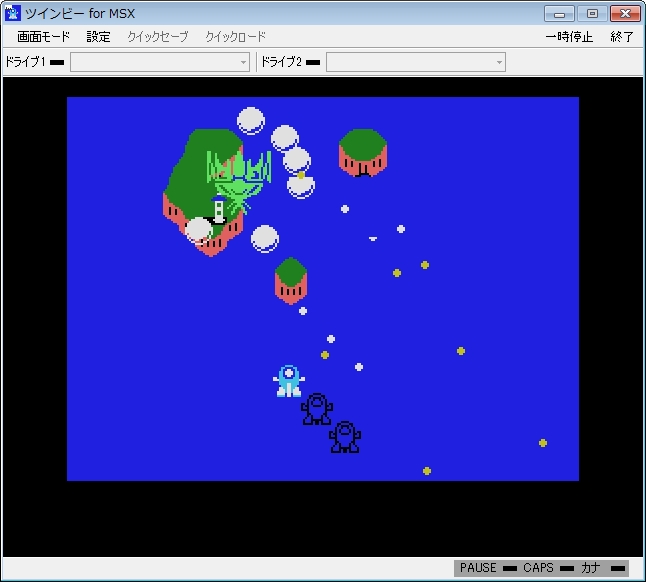Click the small hexagonal island at upper right
This screenshot has width=646, height=582.
363,153
